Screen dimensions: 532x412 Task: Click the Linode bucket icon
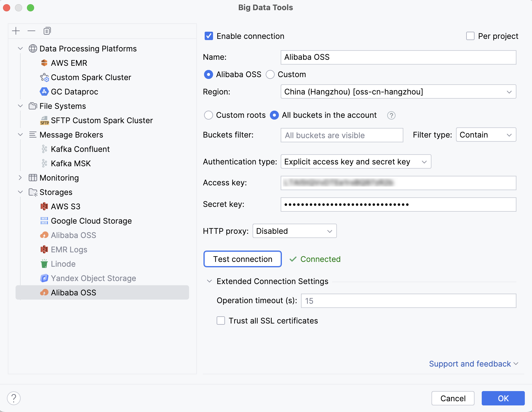44,264
